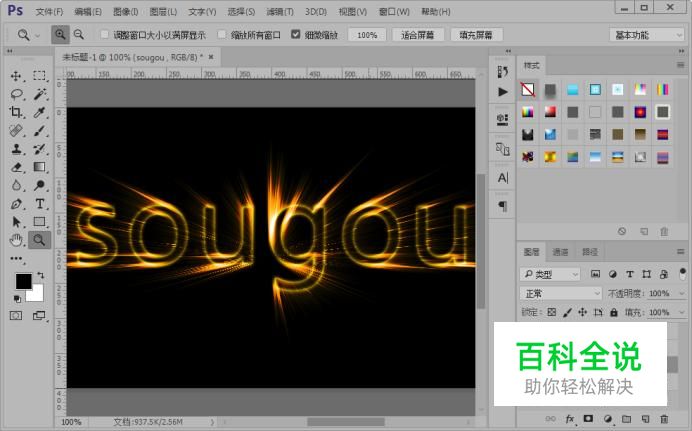Image resolution: width=692 pixels, height=431 pixels.
Task: Enable zoom all windows checkbox
Action: [222, 34]
